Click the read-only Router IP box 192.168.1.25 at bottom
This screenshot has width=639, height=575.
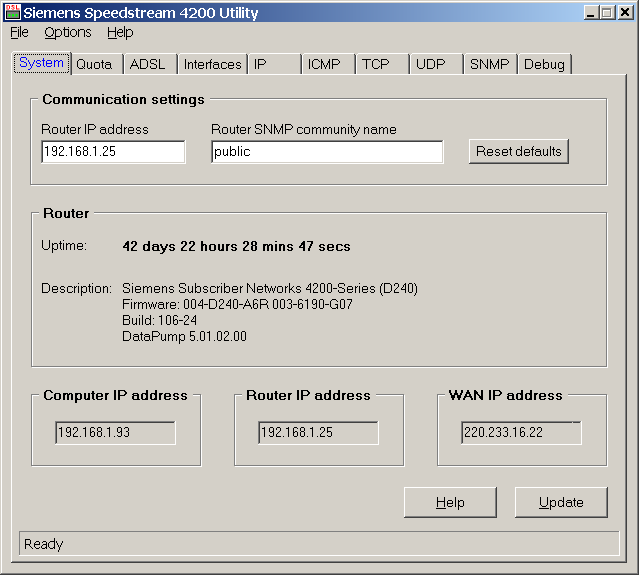click(x=318, y=433)
